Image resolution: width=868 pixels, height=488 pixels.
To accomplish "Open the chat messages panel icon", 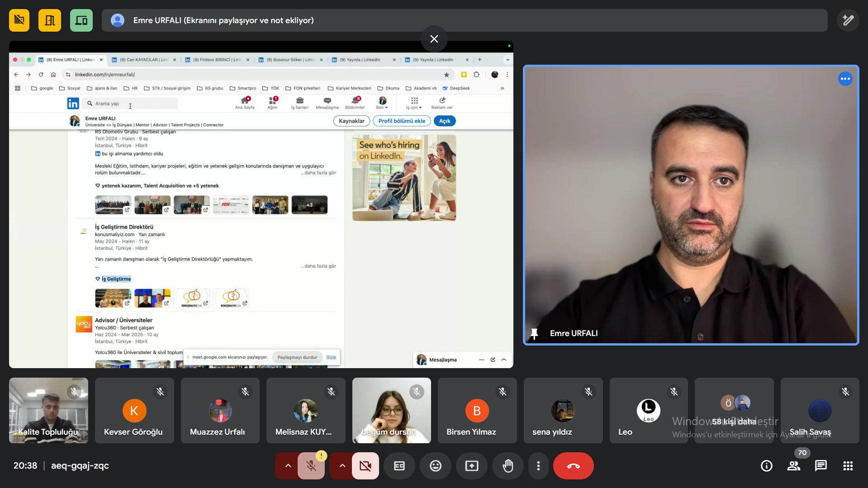I will 821,466.
